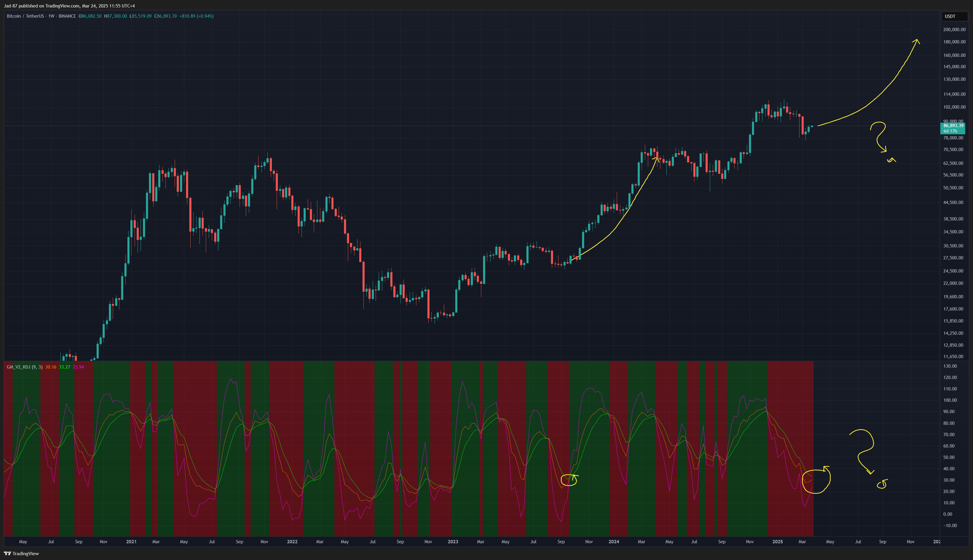Click the green KDJ value 33.27
The image size is (973, 560).
65,367
